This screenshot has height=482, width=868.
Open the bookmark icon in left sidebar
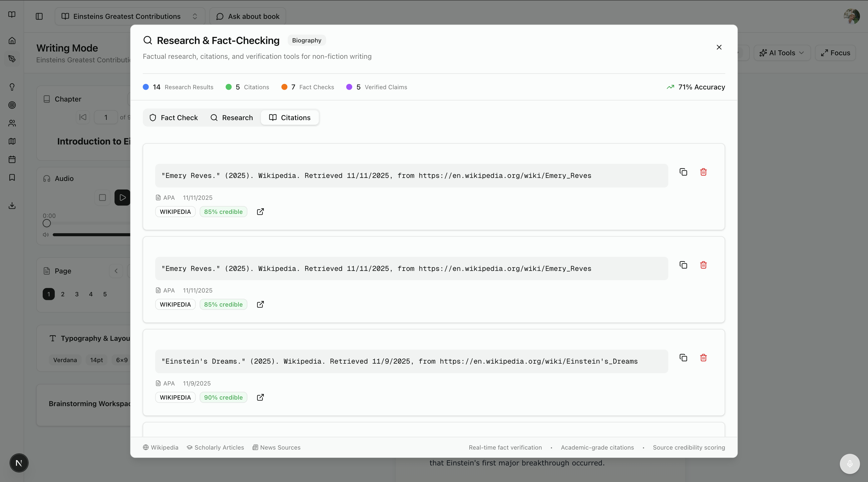click(x=12, y=178)
